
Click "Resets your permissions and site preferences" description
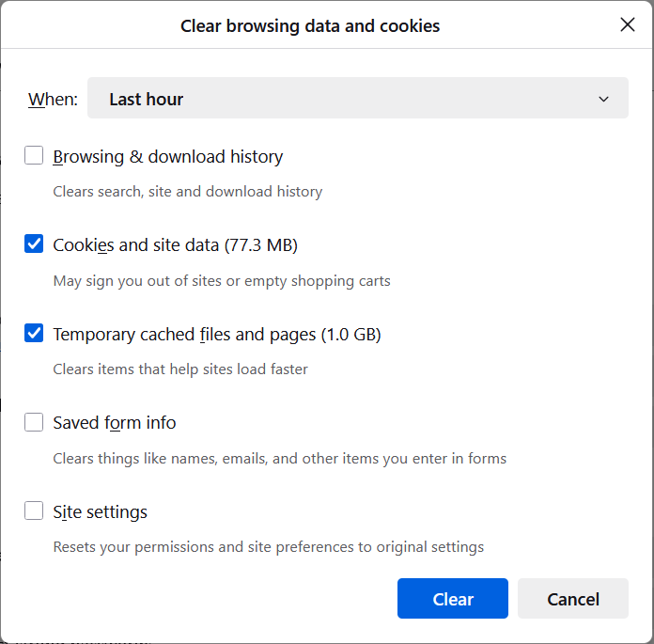(269, 547)
